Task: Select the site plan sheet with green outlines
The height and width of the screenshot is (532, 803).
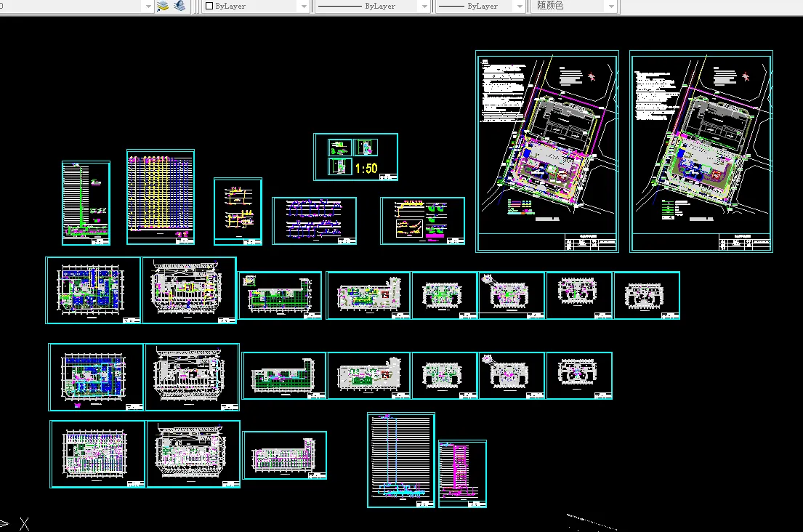Action: coord(701,151)
